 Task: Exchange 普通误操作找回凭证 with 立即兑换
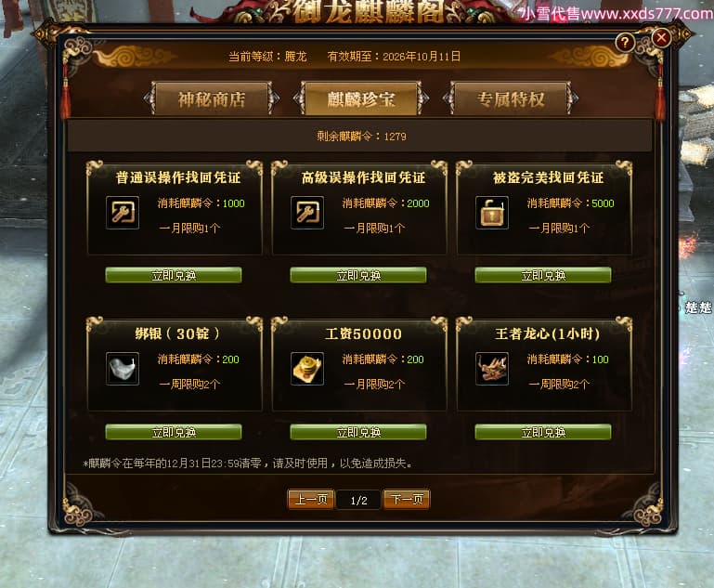click(174, 276)
